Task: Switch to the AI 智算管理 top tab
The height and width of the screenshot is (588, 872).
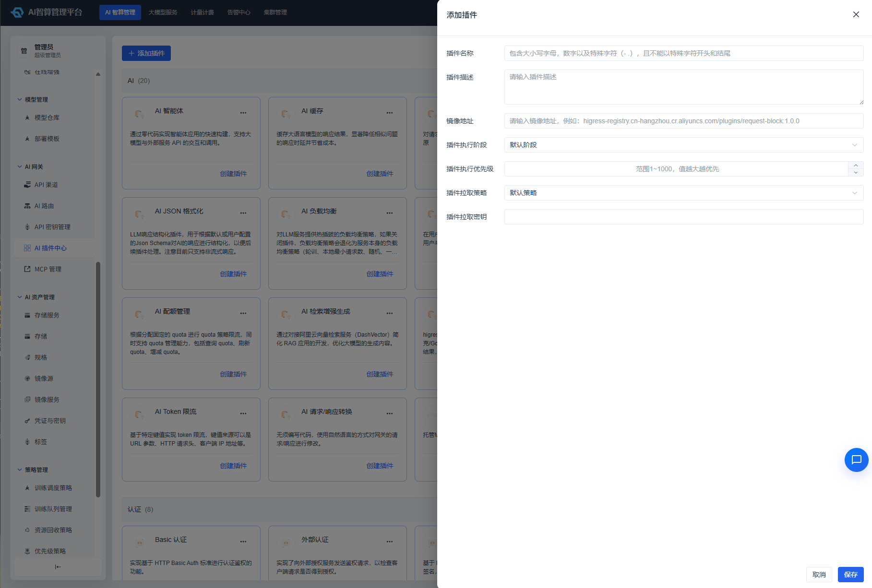Action: click(x=120, y=12)
